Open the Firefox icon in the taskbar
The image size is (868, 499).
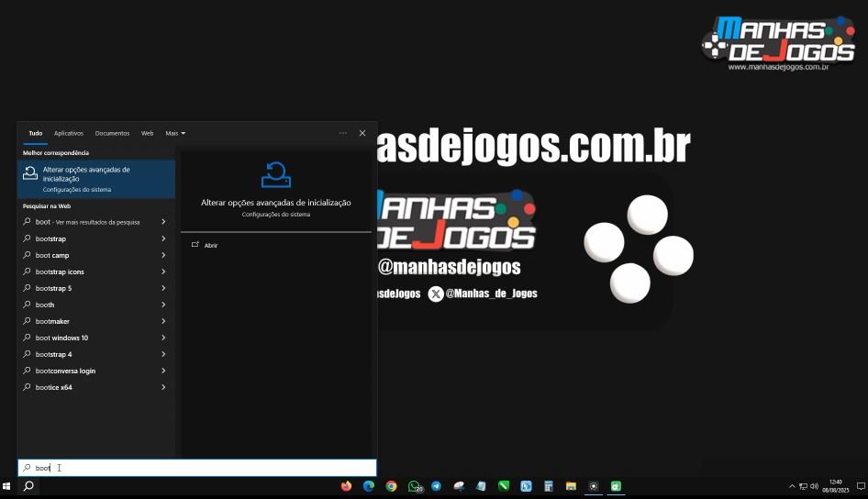[346, 486]
